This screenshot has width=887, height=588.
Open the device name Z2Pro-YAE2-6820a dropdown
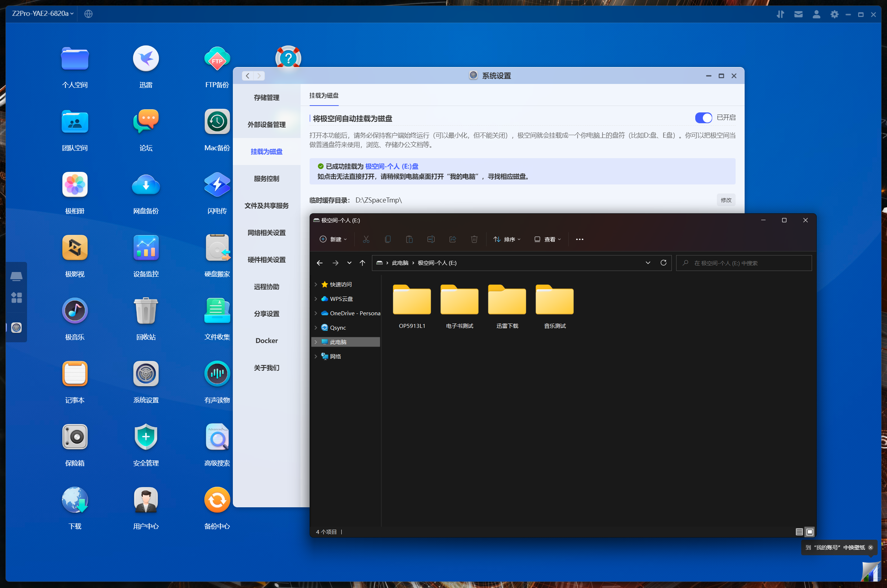point(43,13)
